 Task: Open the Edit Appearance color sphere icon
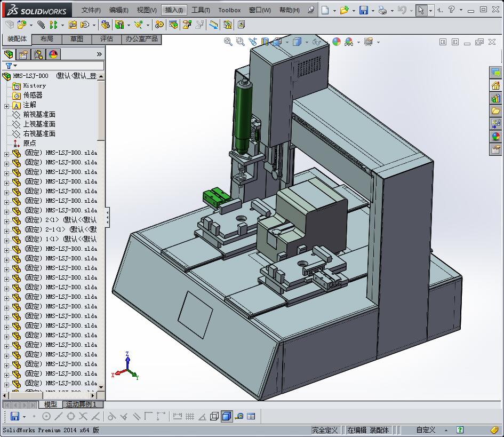337,42
